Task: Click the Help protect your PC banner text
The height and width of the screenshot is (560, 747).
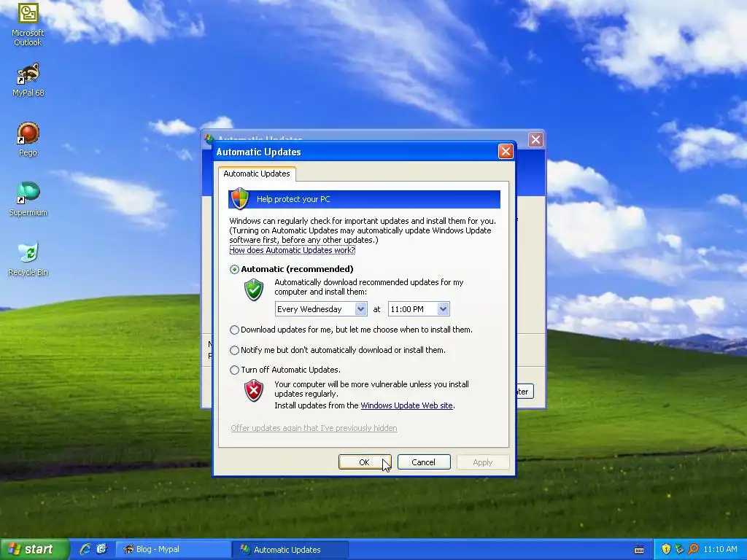Action: [293, 199]
